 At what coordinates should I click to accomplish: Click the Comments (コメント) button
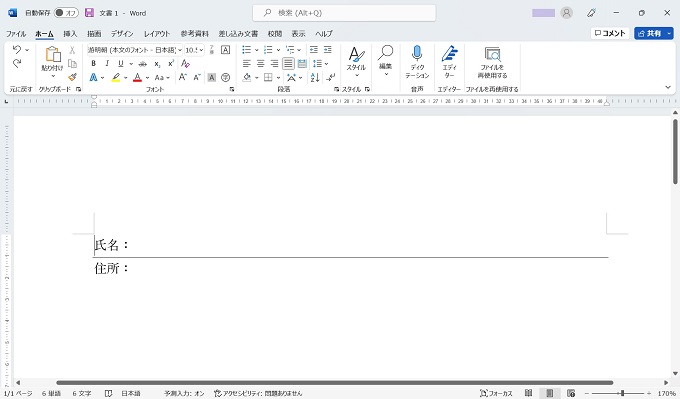pyautogui.click(x=610, y=33)
